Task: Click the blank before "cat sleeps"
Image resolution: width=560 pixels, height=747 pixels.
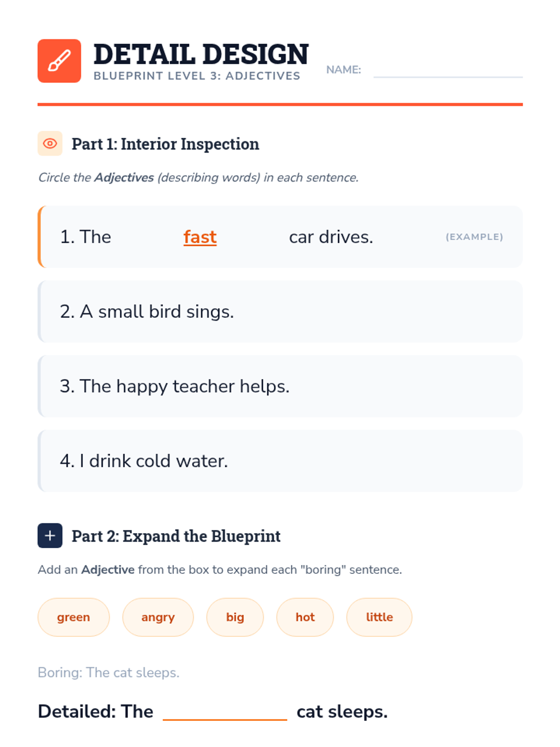Action: pyautogui.click(x=225, y=712)
